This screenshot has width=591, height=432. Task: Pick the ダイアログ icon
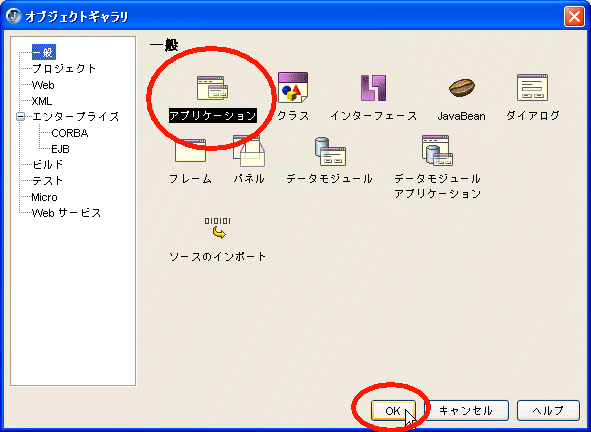point(532,87)
